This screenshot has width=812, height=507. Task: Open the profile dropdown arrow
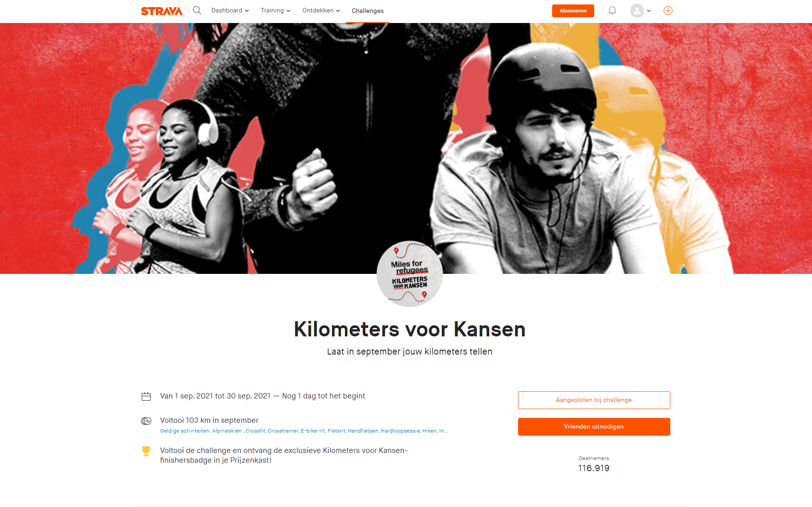click(649, 11)
